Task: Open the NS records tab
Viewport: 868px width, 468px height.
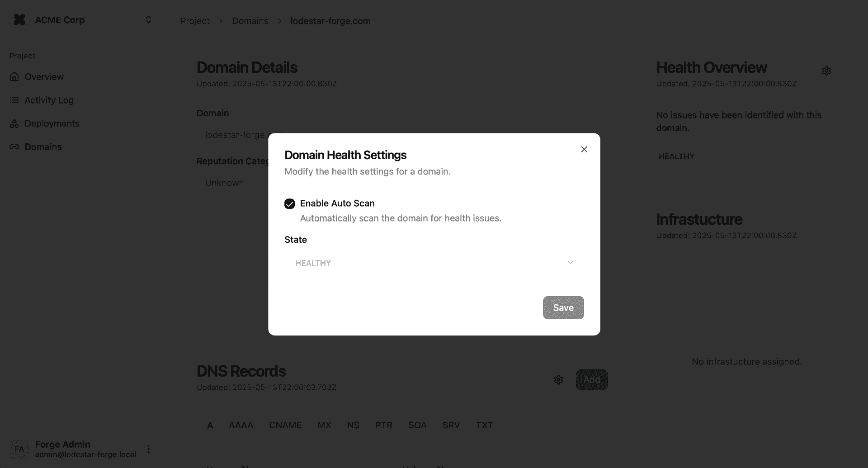Action: (353, 425)
